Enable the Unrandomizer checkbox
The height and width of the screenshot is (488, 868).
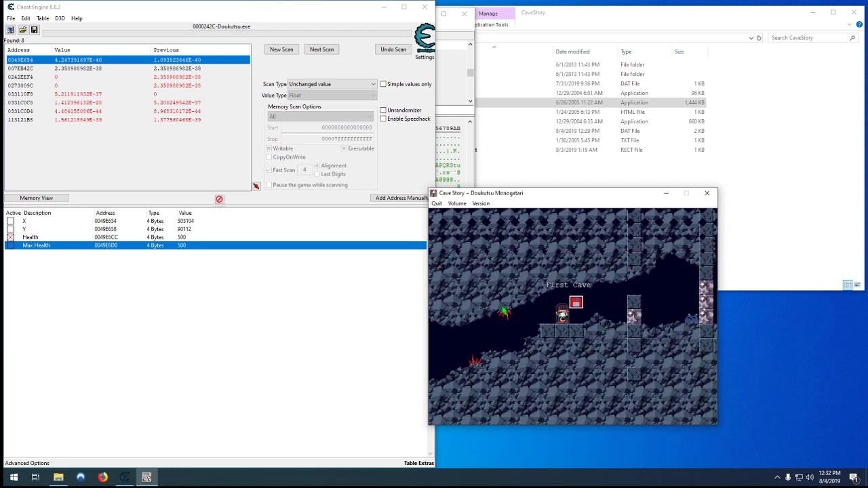click(x=383, y=110)
